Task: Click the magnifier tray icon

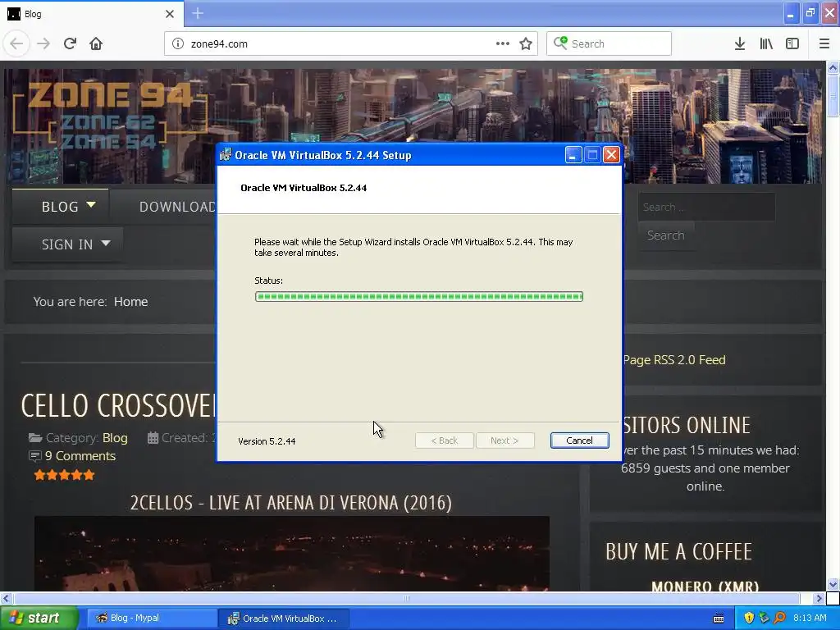Action: (779, 619)
